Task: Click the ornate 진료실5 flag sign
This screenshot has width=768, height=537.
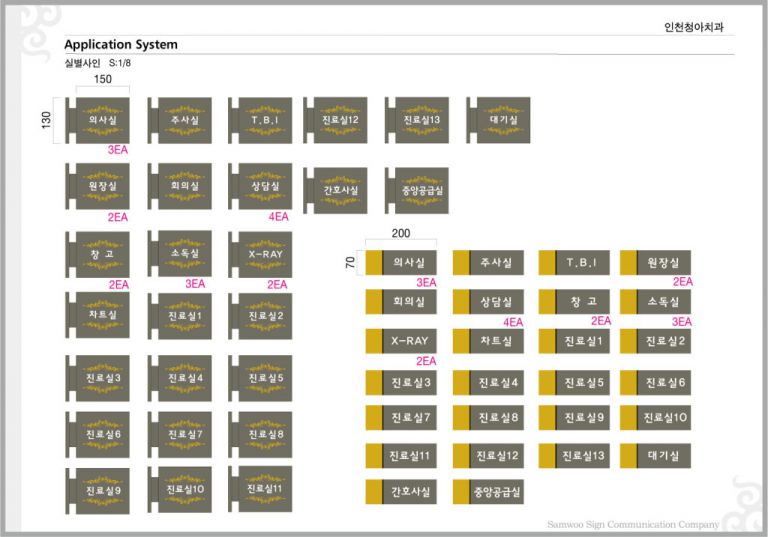Action: [262, 378]
